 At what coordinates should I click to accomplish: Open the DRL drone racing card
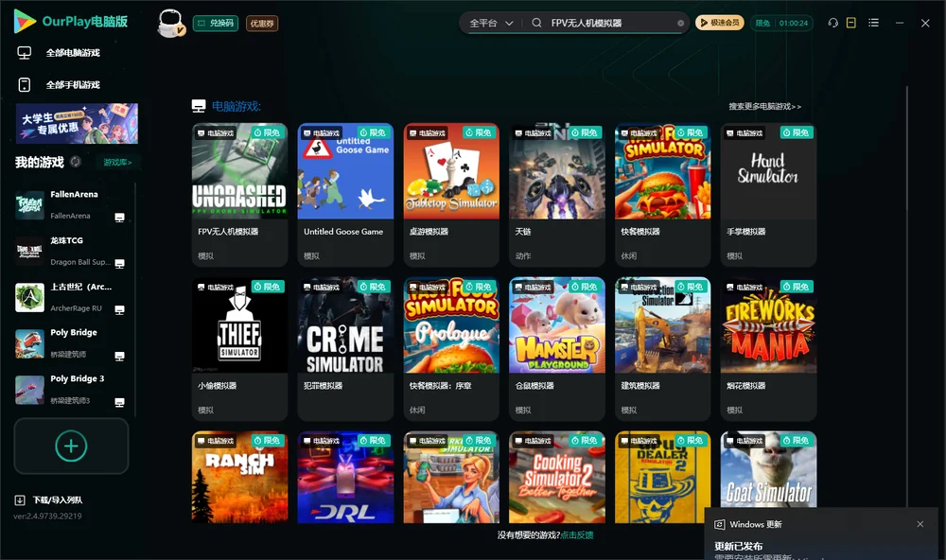coord(345,477)
